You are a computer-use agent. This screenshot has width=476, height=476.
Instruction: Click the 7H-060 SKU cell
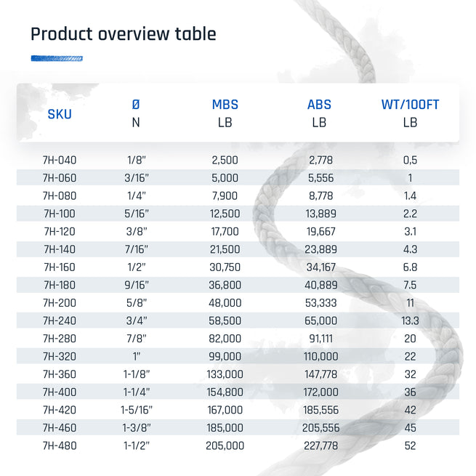point(60,178)
